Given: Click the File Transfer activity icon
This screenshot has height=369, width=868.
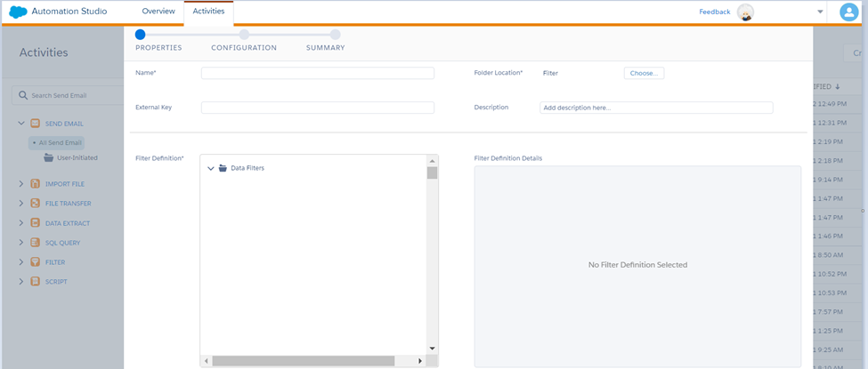Looking at the screenshot, I should [36, 204].
